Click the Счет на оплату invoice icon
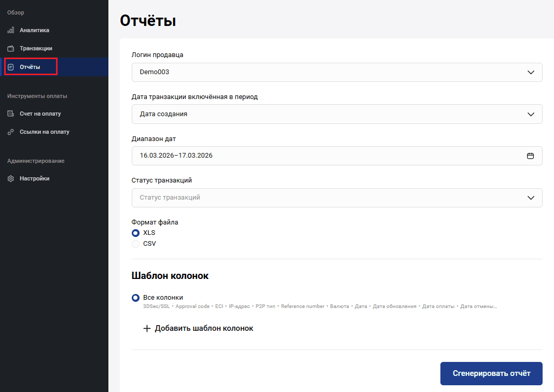 [x=10, y=114]
